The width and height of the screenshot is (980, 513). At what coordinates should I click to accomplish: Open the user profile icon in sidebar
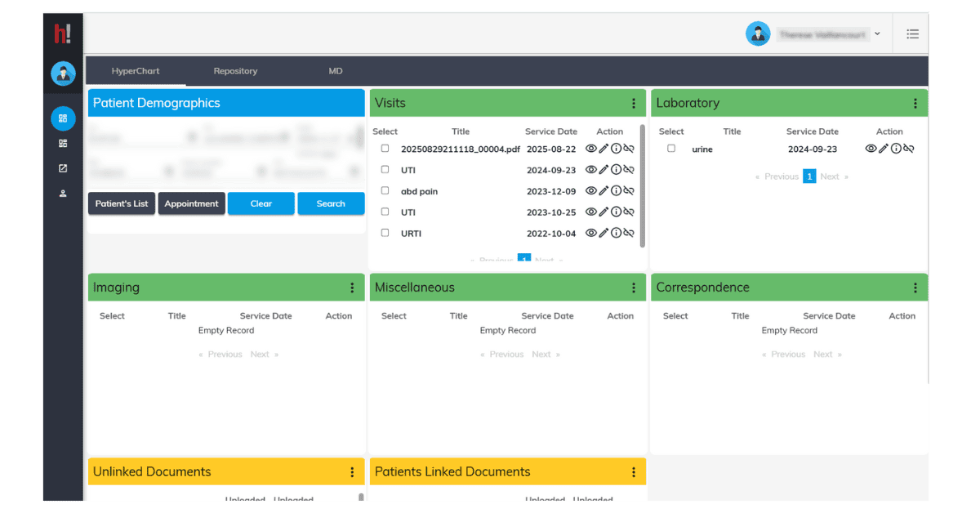click(63, 194)
